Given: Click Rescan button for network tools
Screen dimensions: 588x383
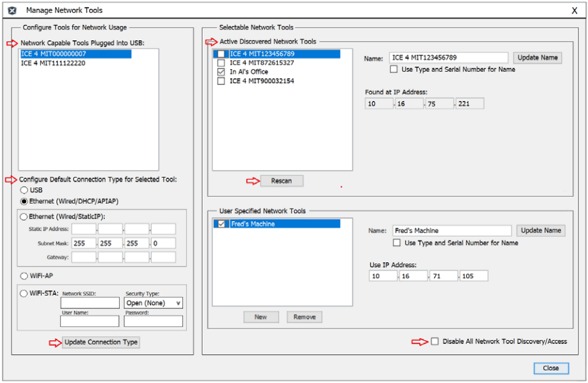Looking at the screenshot, I should (282, 181).
